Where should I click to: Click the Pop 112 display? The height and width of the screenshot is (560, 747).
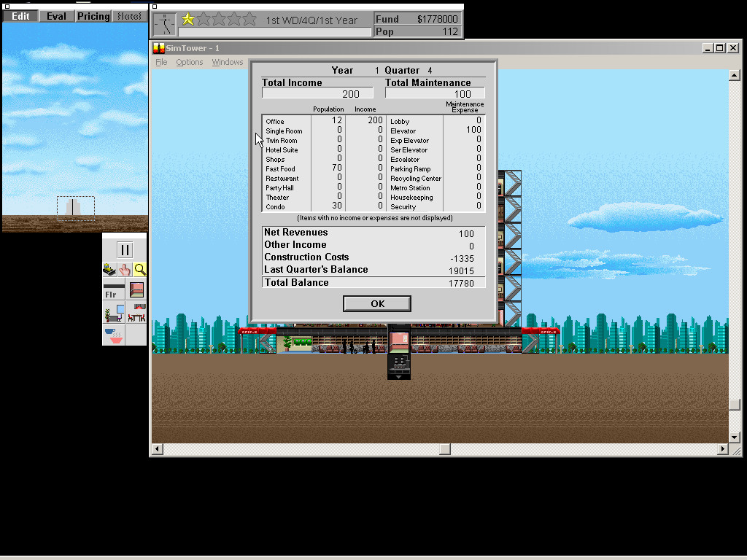417,31
